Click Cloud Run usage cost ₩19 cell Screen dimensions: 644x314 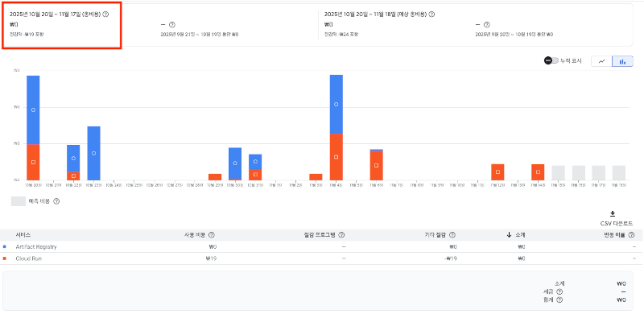[211, 259]
